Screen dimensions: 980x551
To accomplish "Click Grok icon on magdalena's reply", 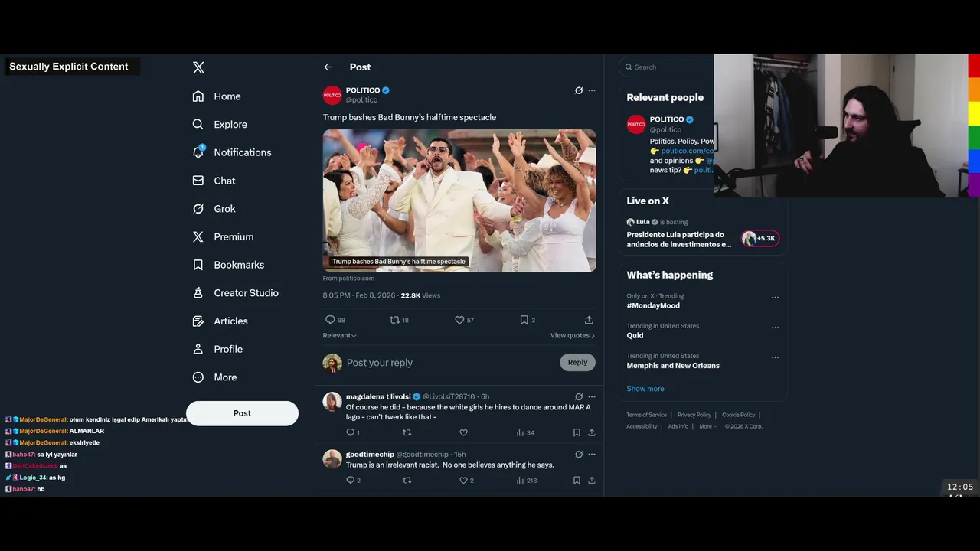I will click(x=579, y=397).
